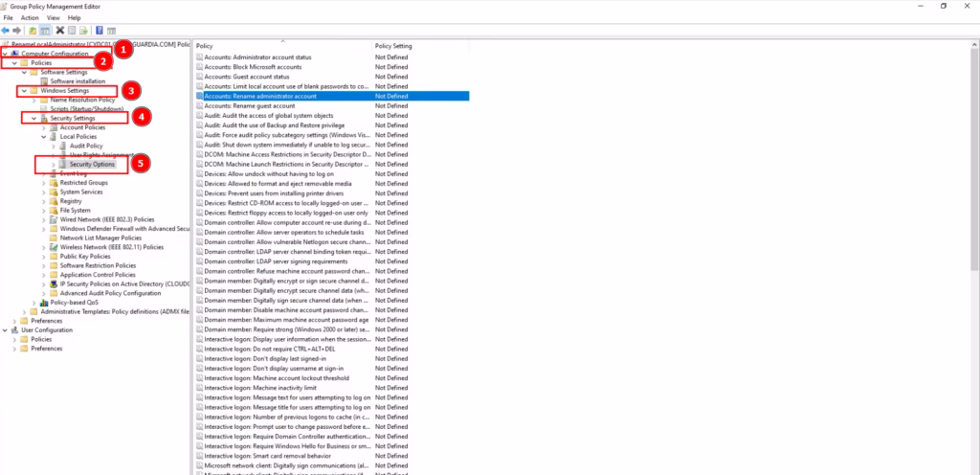The image size is (980, 475).
Task: Collapse the Windows Settings tree node
Action: tap(24, 91)
